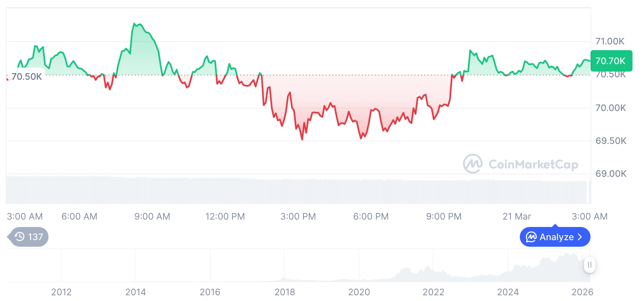This screenshot has width=644, height=301.
Task: Click the 21 Mar date axis label
Action: click(517, 216)
